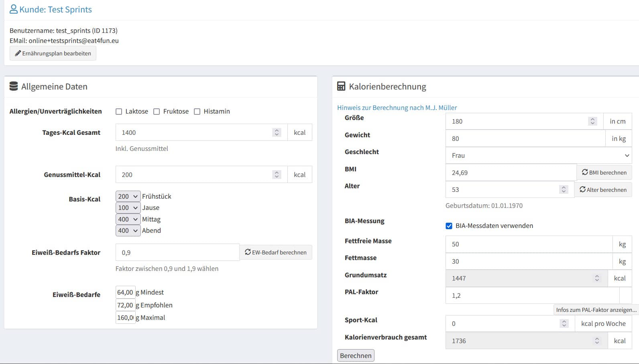The width and height of the screenshot is (639, 364).
Task: Open Hinweis zur Berechnung nach M.J. Müller link
Action: coord(397,108)
